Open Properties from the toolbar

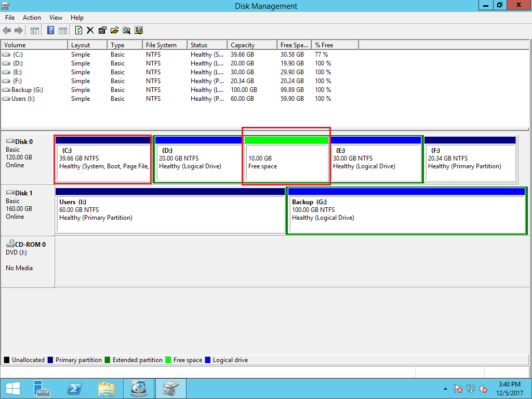pyautogui.click(x=102, y=31)
